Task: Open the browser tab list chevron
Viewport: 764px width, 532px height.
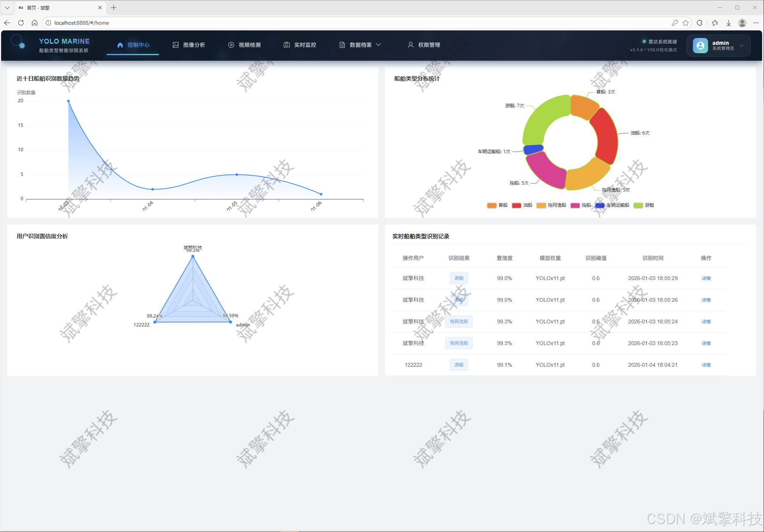Action: click(7, 8)
